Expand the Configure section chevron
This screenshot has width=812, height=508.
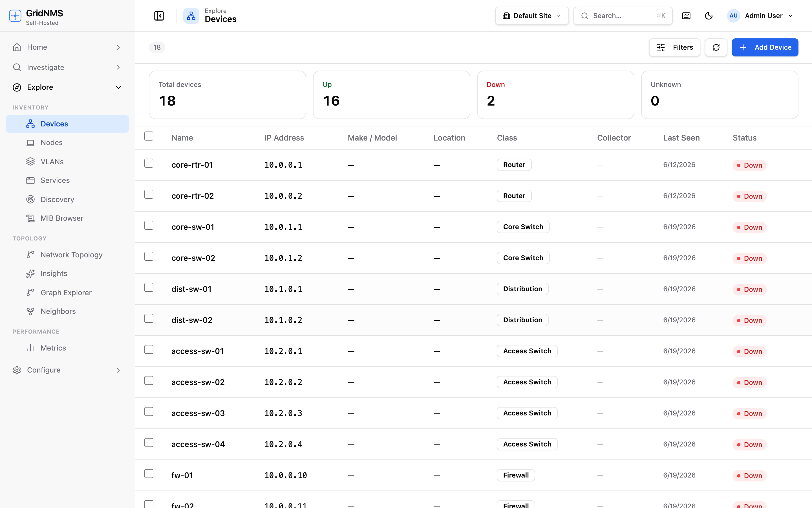point(118,370)
